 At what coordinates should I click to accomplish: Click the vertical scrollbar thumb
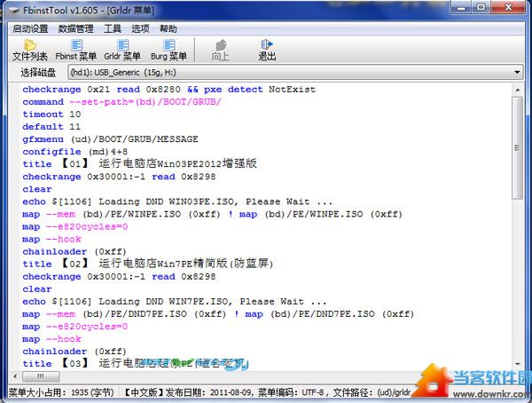click(518, 148)
